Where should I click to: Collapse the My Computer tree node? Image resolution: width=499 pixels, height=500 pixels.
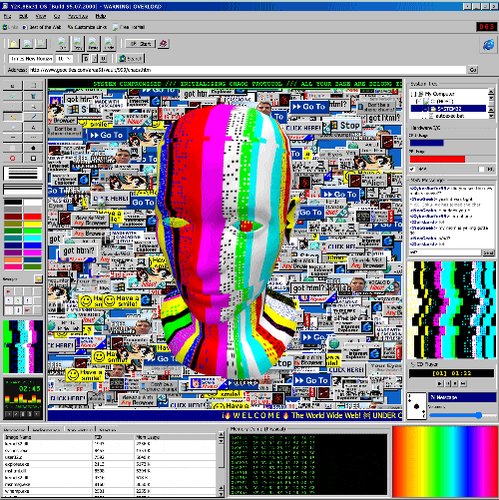tap(413, 94)
